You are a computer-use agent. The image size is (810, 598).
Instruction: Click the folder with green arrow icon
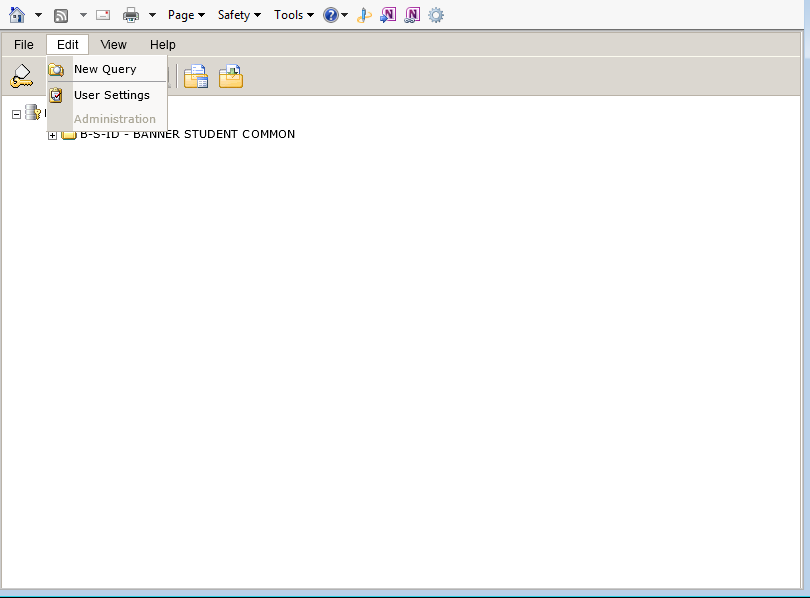pos(231,76)
